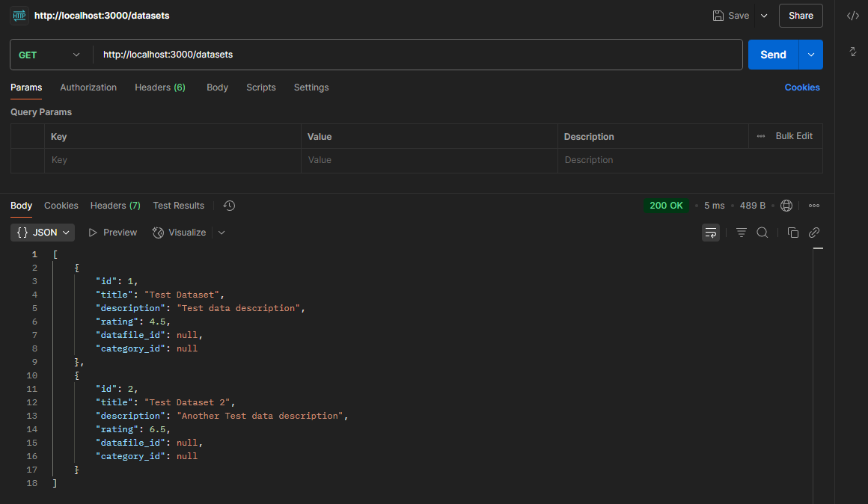This screenshot has height=504, width=868.
Task: Open the Scripts tab
Action: (260, 87)
